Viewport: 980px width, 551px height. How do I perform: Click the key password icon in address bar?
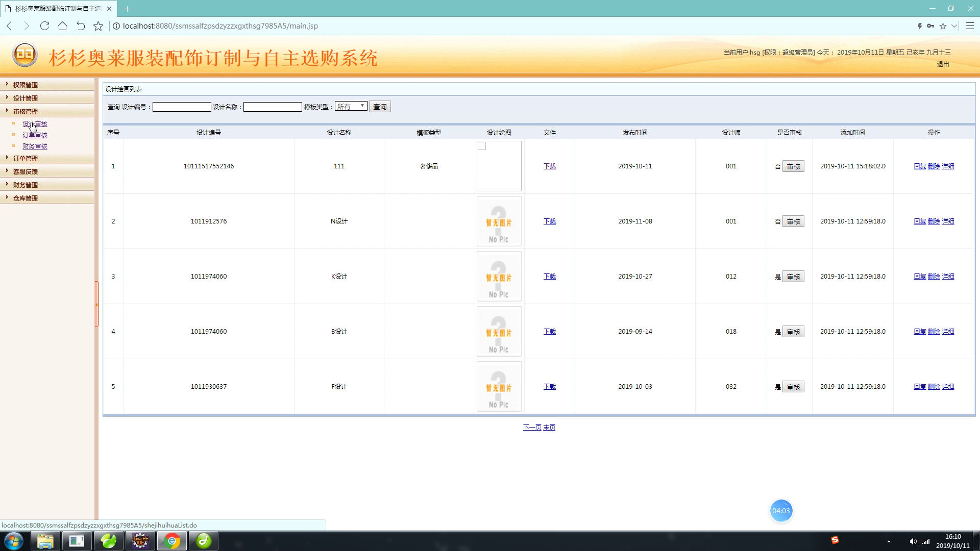point(930,26)
